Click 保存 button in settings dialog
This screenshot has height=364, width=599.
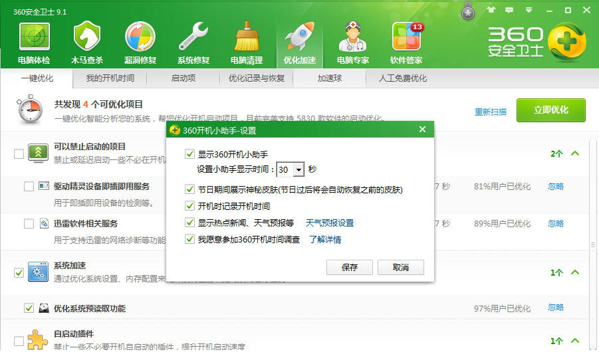(x=350, y=267)
